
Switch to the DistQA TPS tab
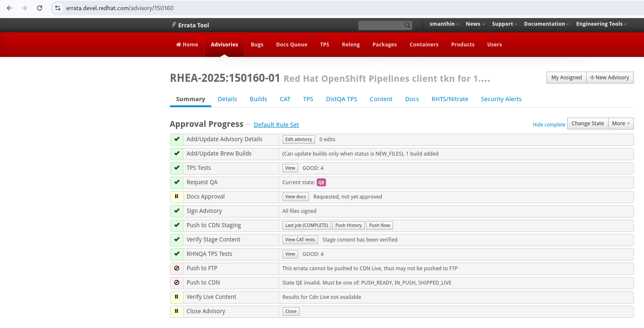342,99
